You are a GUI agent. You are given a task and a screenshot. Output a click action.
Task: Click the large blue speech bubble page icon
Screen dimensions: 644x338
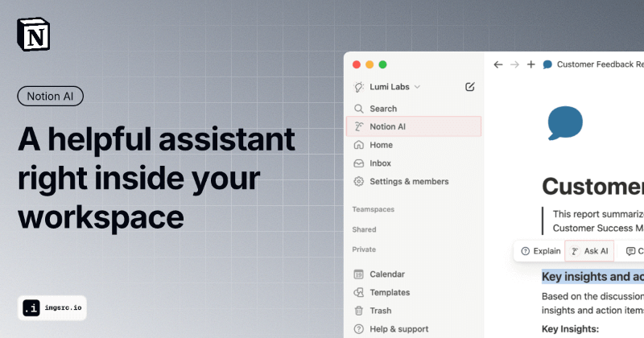pos(565,123)
